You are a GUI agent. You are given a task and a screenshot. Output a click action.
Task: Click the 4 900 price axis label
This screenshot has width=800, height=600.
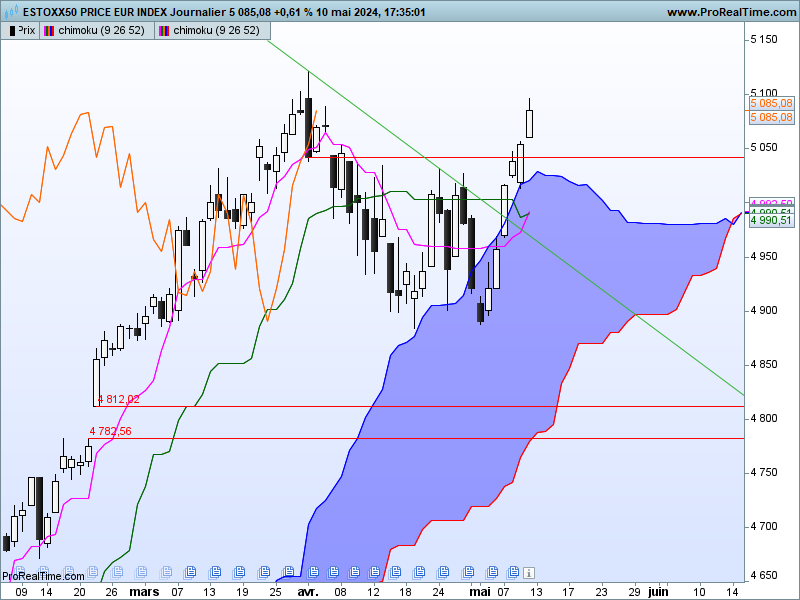pos(764,310)
